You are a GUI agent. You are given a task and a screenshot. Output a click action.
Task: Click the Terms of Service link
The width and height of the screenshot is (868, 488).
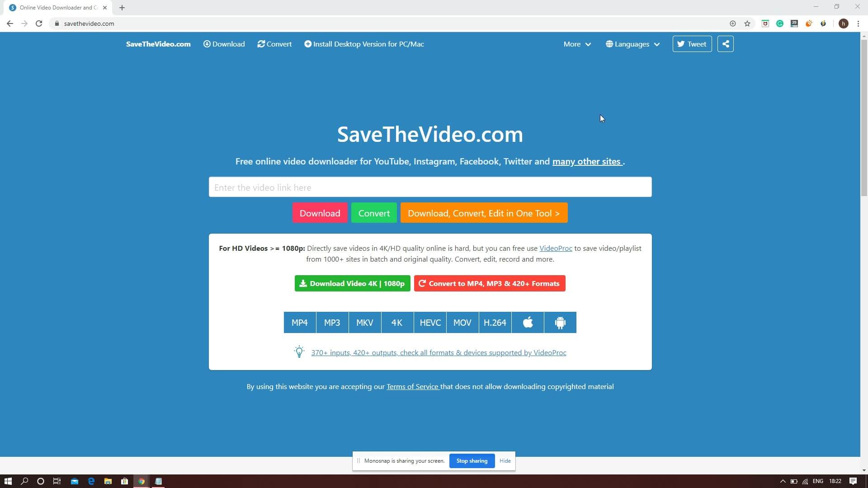click(413, 386)
